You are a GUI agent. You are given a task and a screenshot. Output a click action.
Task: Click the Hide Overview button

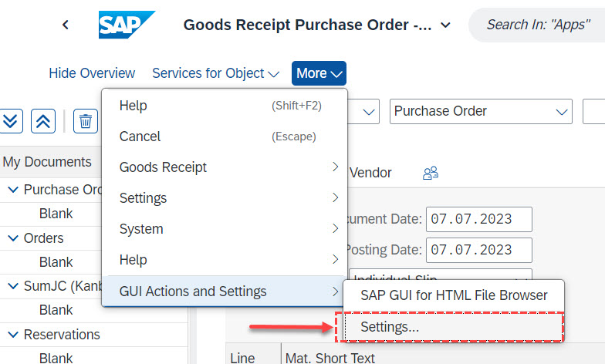[x=92, y=73]
